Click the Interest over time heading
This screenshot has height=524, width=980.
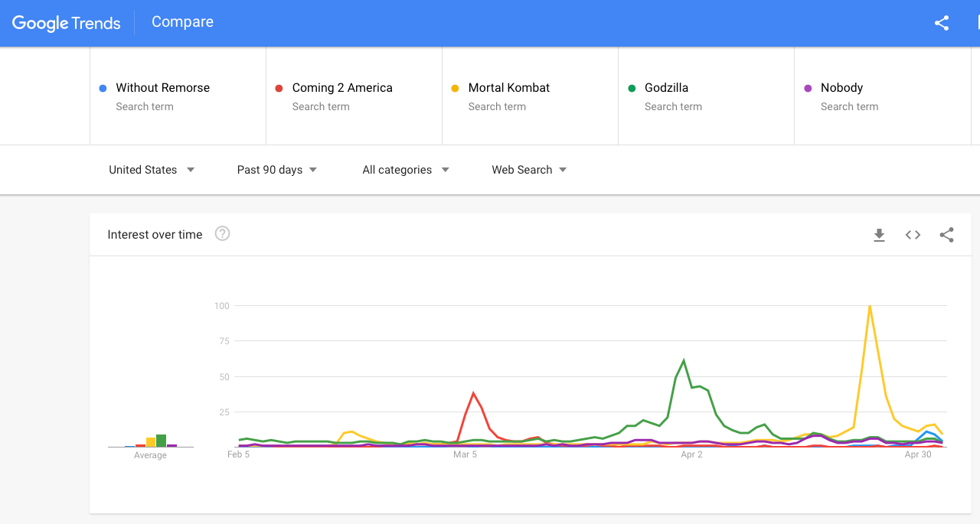tap(155, 235)
